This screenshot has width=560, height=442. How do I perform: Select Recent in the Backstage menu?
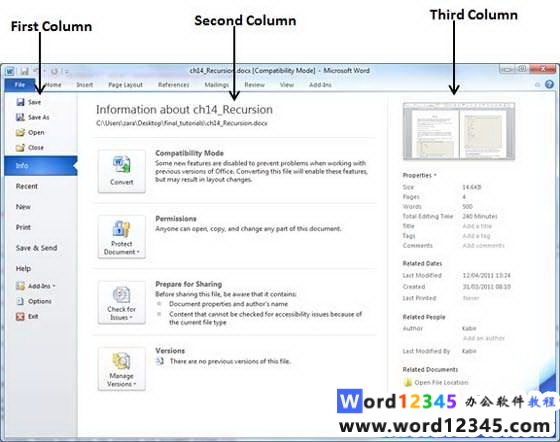(x=27, y=186)
